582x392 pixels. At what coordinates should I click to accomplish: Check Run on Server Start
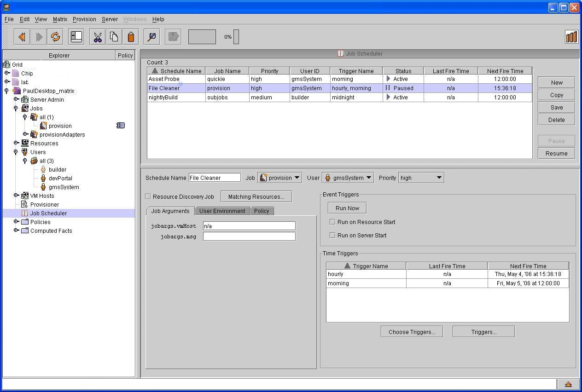pyautogui.click(x=332, y=235)
